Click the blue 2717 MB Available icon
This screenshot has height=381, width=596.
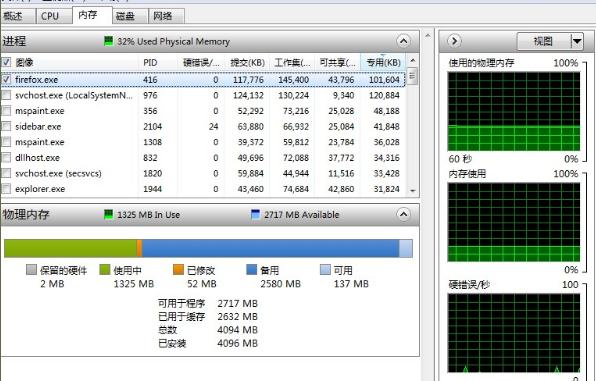(x=256, y=214)
